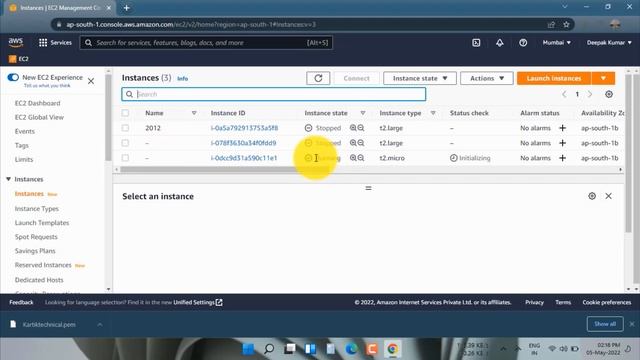This screenshot has width=640, height=360.
Task: Sort by Instance state column arrow
Action: (362, 113)
